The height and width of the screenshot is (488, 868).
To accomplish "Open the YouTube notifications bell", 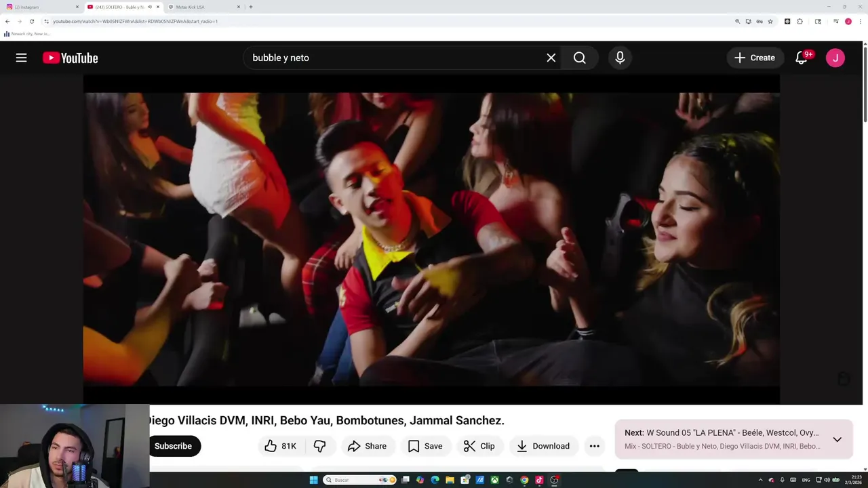I will coord(802,58).
